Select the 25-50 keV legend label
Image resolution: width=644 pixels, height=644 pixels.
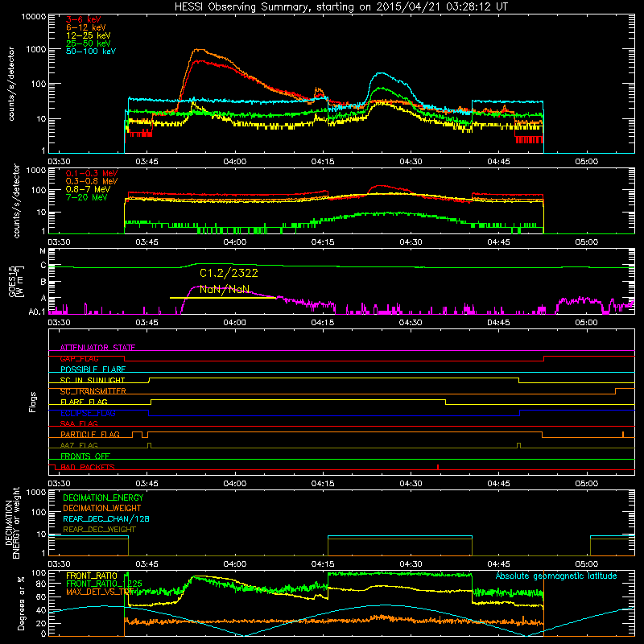[x=89, y=43]
